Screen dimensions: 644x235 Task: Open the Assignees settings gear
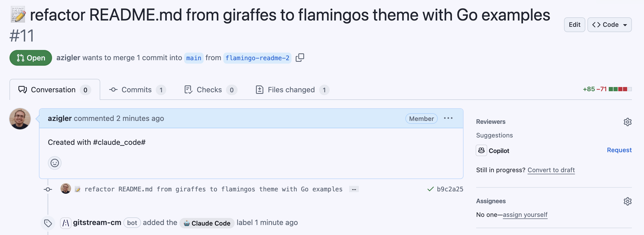pyautogui.click(x=627, y=201)
